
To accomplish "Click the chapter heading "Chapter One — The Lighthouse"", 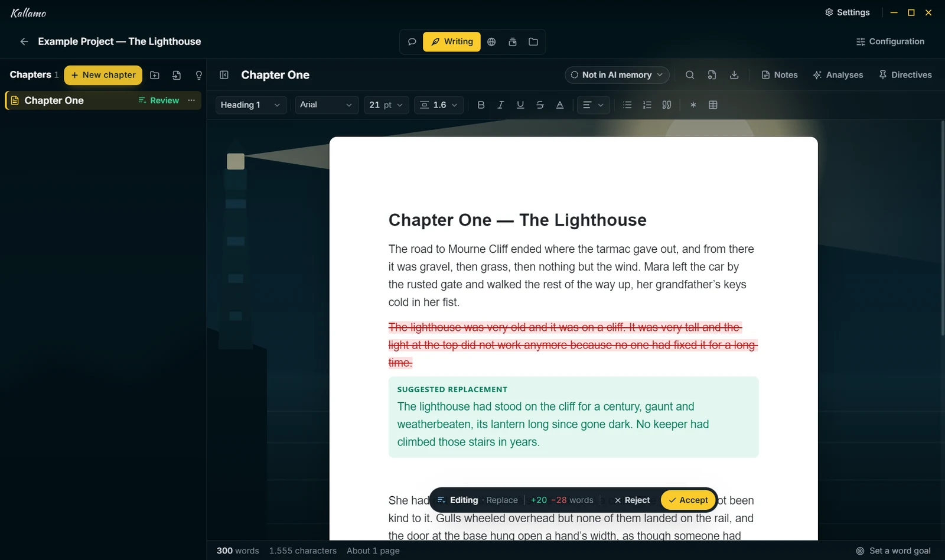I will tap(517, 220).
